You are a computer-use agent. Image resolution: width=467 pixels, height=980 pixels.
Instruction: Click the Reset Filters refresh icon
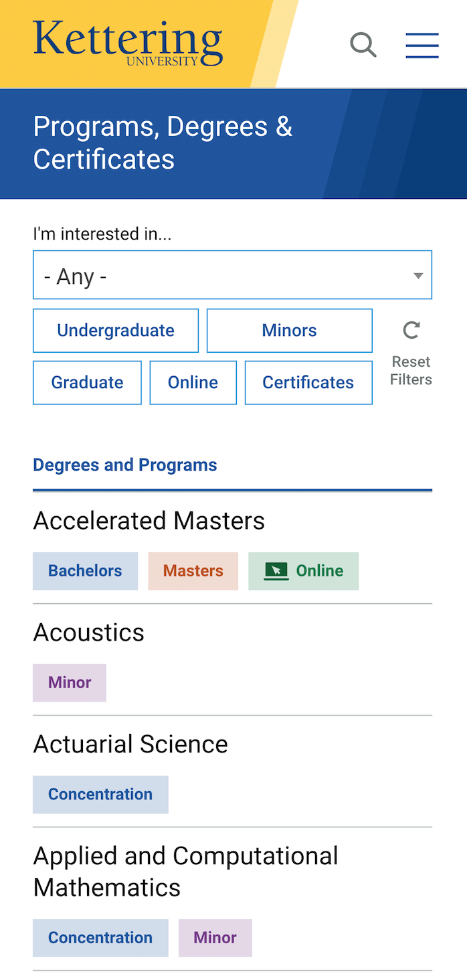click(x=410, y=329)
